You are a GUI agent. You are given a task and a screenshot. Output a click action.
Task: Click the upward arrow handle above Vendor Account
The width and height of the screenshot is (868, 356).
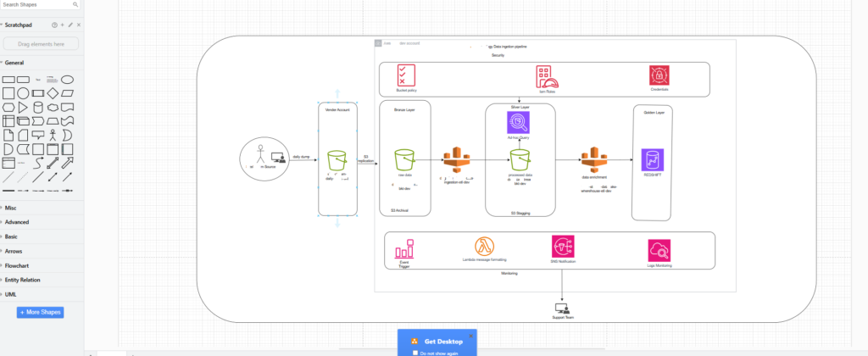(x=337, y=93)
